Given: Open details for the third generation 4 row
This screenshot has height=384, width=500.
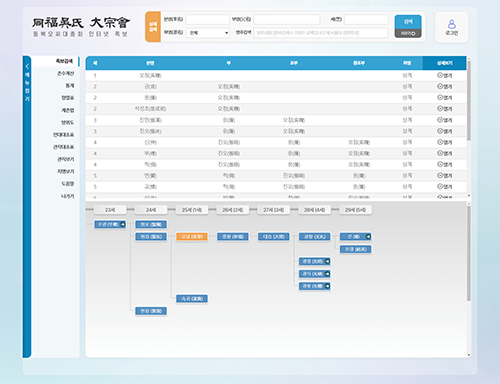Looking at the screenshot, I should pos(444,164).
